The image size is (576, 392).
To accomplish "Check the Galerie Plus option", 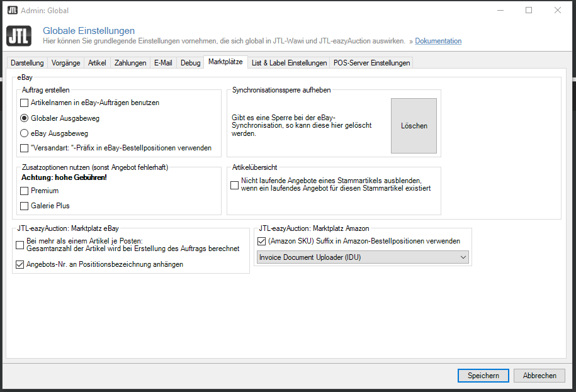I will pyautogui.click(x=24, y=205).
